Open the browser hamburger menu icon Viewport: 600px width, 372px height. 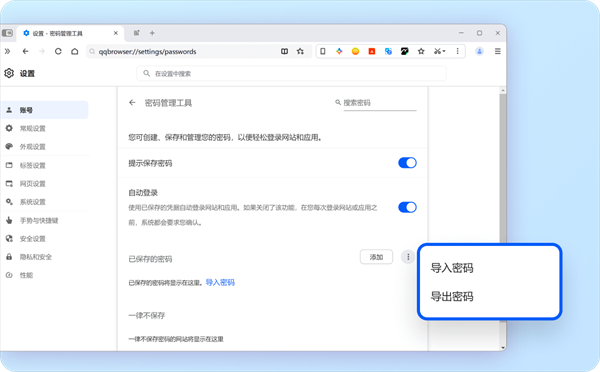coord(497,51)
